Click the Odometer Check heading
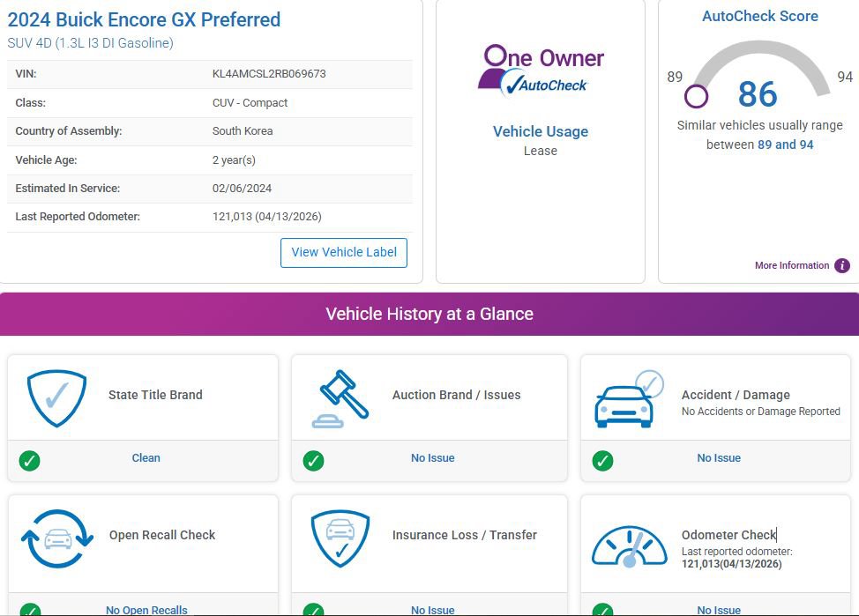 tap(728, 535)
